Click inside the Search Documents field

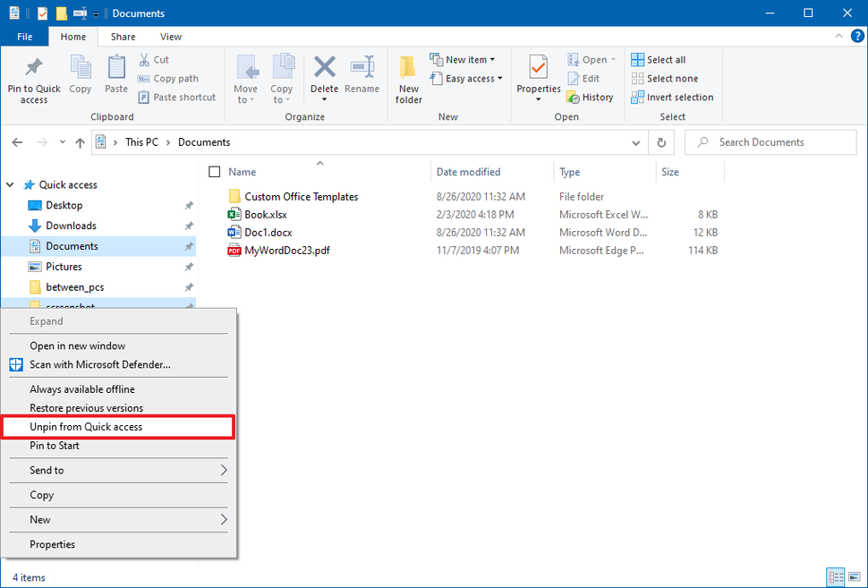pos(770,141)
